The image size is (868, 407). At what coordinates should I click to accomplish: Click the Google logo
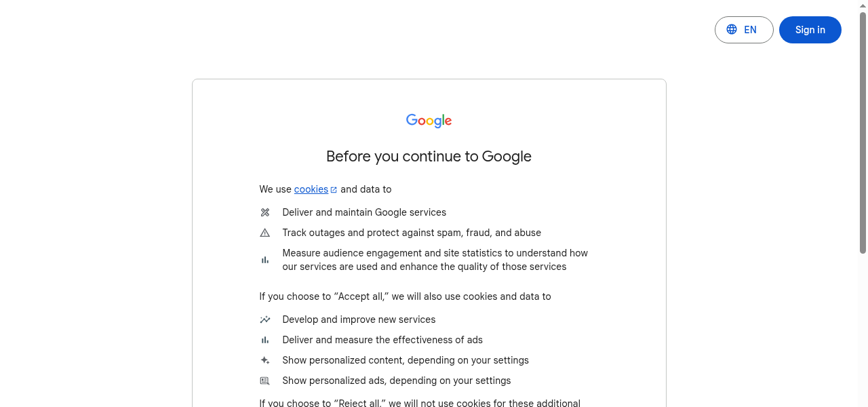coord(429,121)
